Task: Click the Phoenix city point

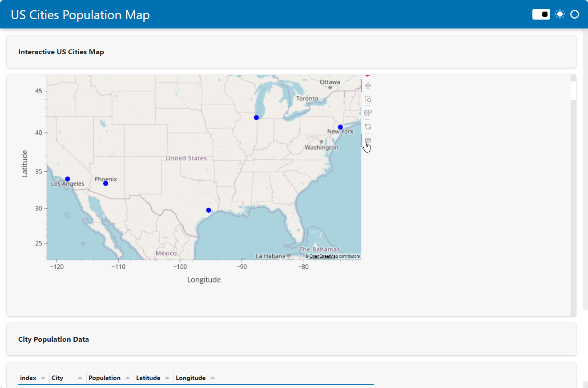Action: pos(105,183)
